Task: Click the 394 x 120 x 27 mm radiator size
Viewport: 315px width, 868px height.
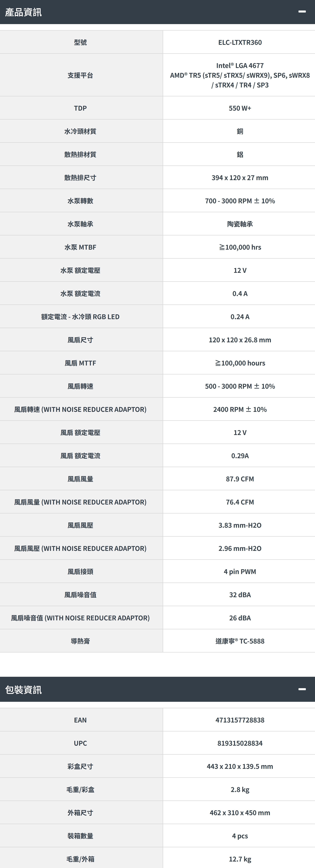Action: (240, 178)
